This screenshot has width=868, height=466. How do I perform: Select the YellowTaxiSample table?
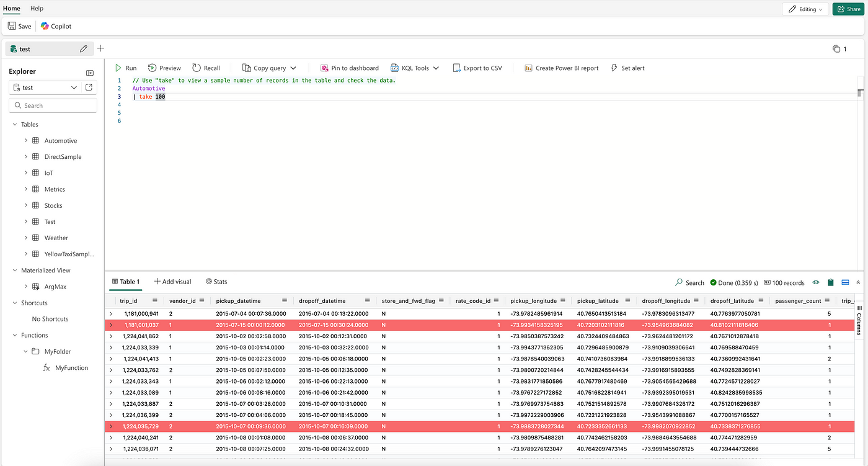[x=69, y=254]
